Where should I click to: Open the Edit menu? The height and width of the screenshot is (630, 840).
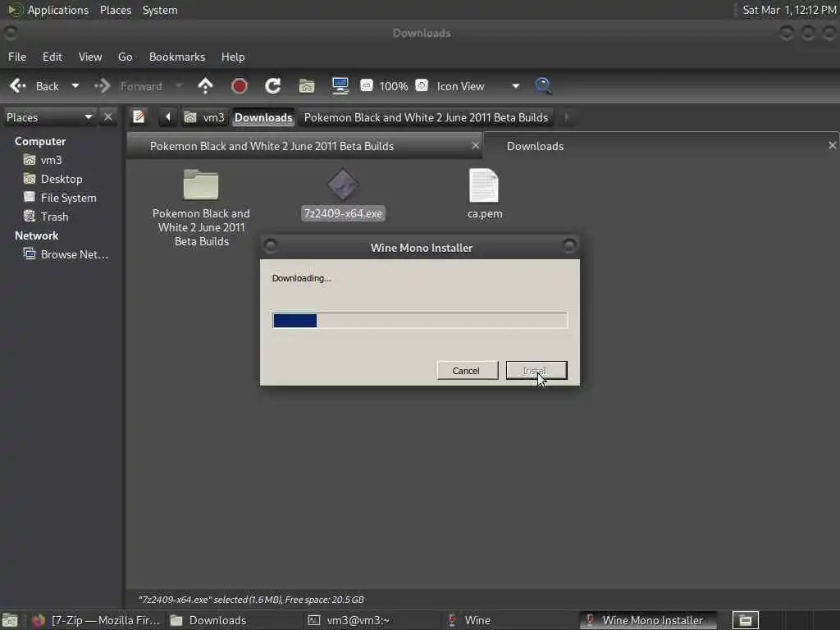[x=52, y=57]
